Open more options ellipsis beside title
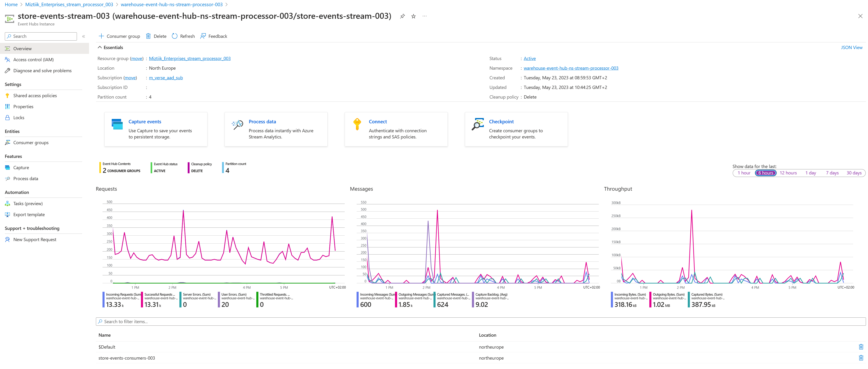This screenshot has height=369, width=868. click(425, 16)
